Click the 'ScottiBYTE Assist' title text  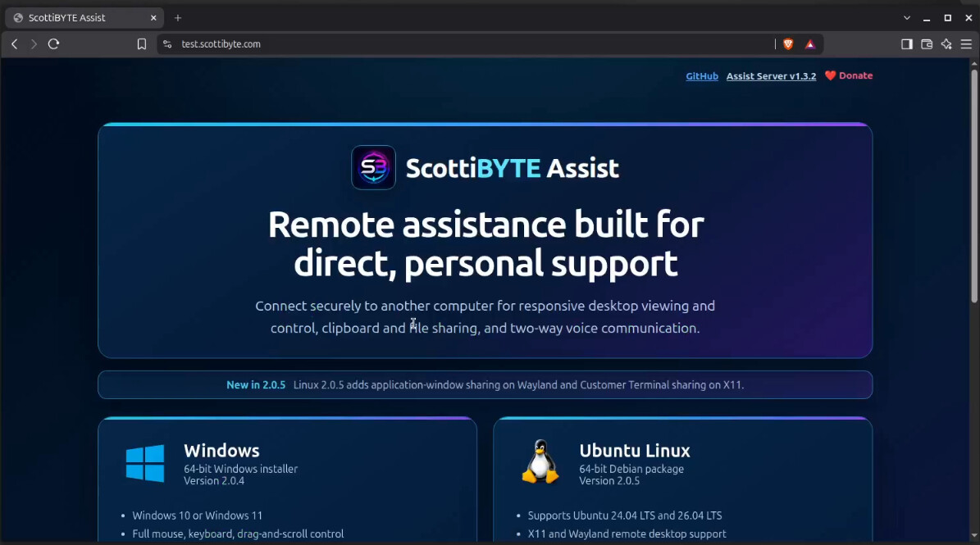[513, 169]
